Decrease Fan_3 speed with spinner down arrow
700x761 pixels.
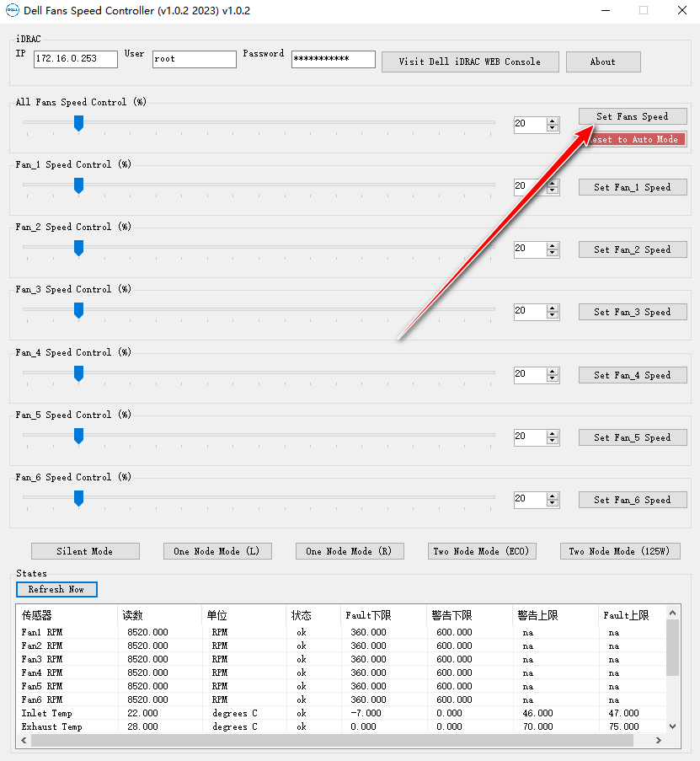tap(552, 315)
